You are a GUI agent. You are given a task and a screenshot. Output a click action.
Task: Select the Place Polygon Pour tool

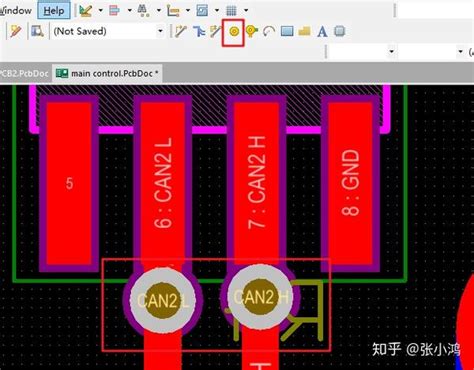tap(305, 31)
